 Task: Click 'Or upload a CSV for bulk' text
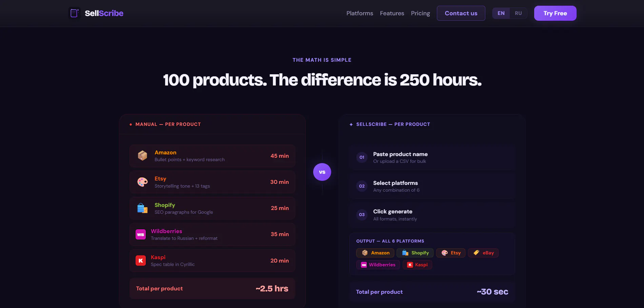[400, 161]
